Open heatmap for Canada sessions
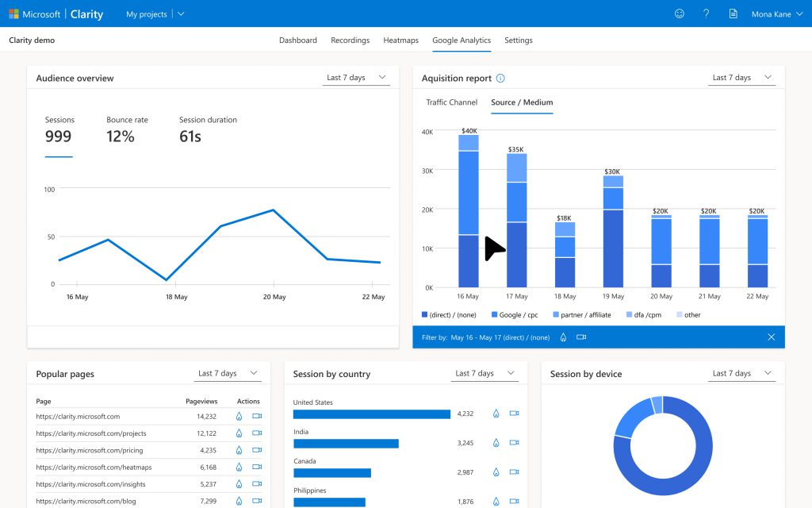The image size is (812, 508). click(496, 472)
